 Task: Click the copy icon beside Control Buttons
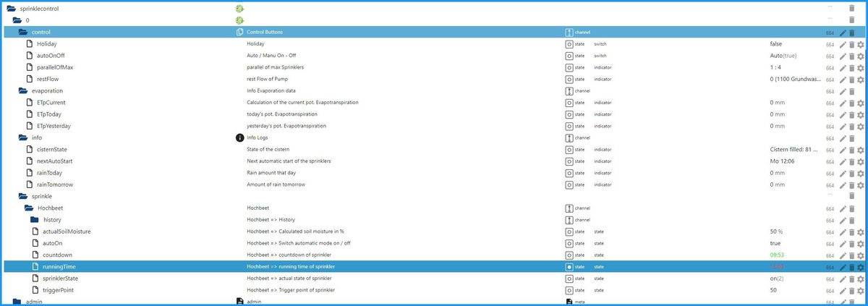240,33
